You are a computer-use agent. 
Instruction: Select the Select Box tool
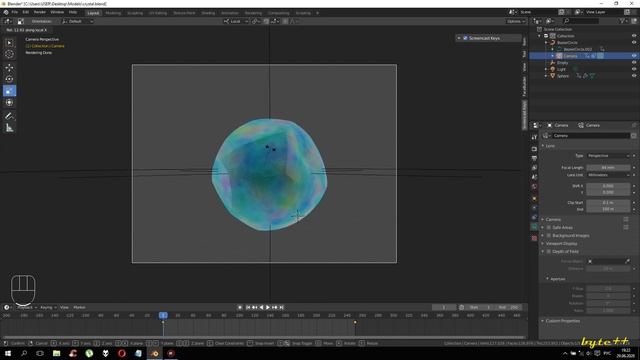[9, 43]
